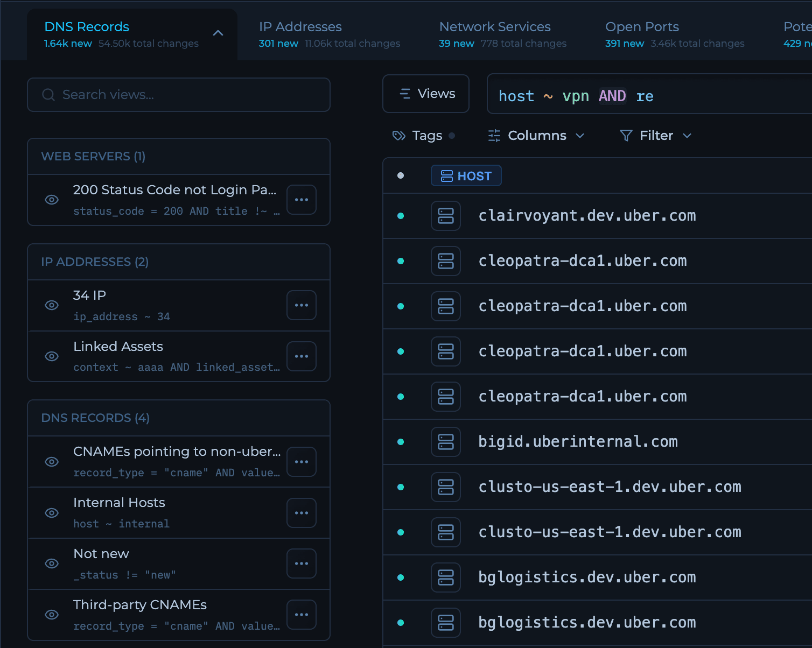Toggle eye icon for Third-party CNAMEs view
Image resolution: width=812 pixels, height=648 pixels.
tap(52, 615)
